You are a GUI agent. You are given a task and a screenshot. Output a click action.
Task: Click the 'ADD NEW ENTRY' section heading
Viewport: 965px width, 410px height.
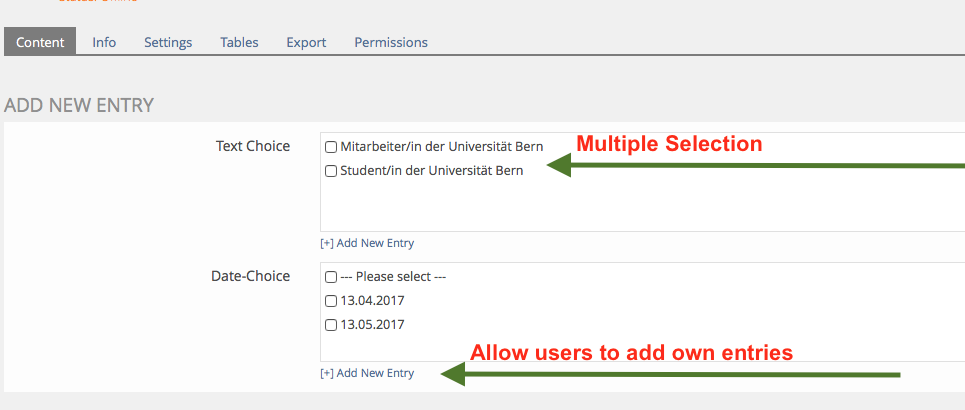[x=79, y=104]
